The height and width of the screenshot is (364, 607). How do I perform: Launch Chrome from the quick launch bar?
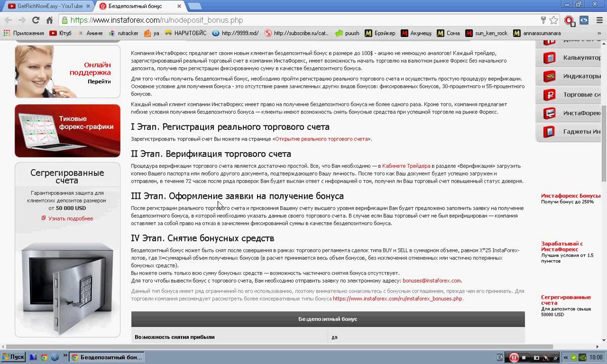coord(44,357)
